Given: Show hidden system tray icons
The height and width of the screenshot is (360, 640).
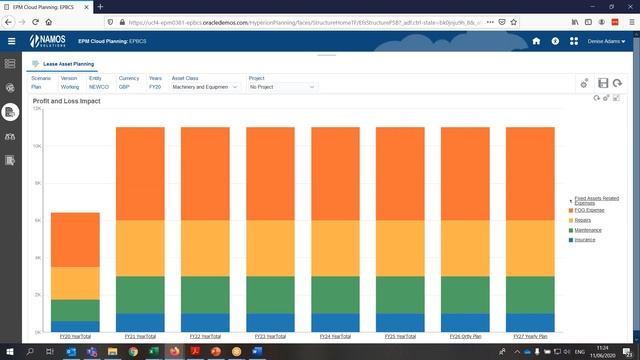Looking at the screenshot, I should (517, 351).
